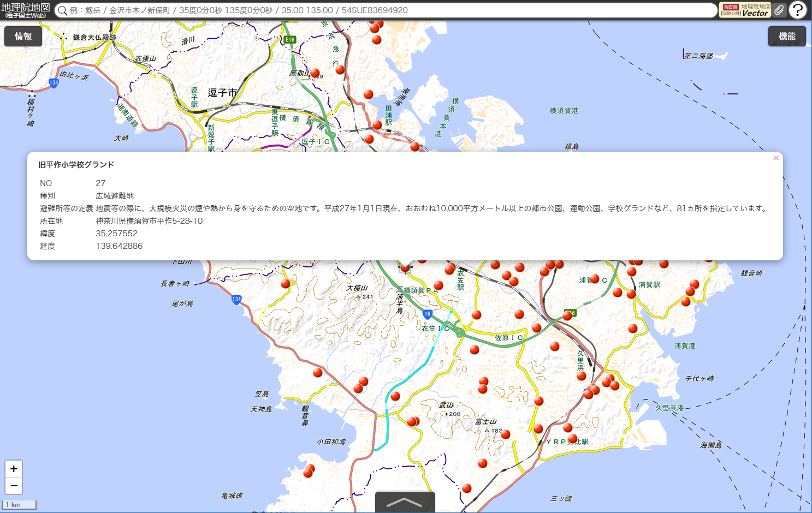Click the red marker right of 長者ヶ崎

coord(286,284)
